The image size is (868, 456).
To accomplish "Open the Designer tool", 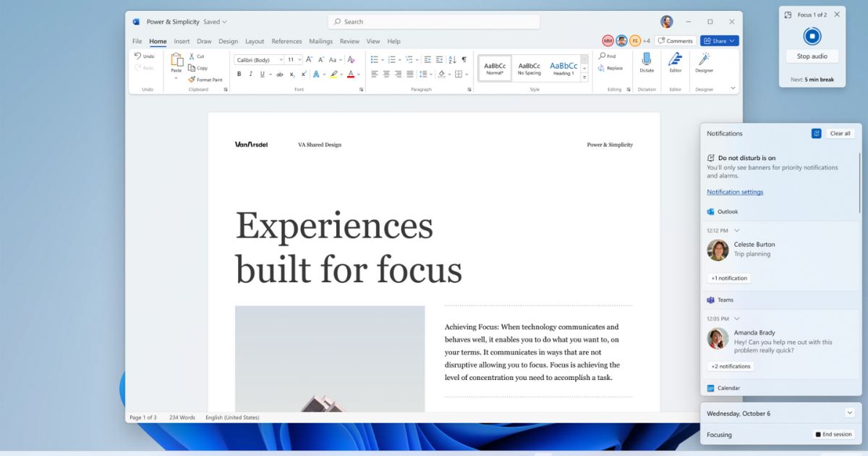I will (x=704, y=63).
